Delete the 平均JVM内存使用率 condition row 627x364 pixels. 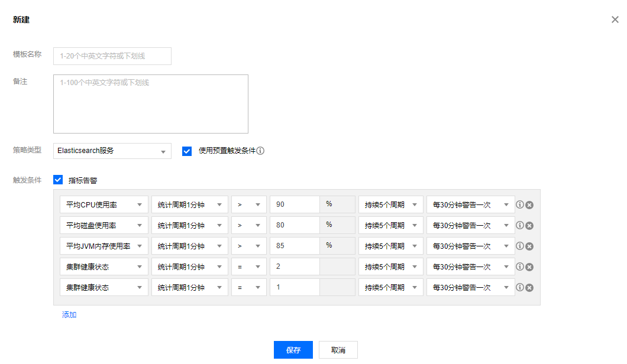coord(529,246)
